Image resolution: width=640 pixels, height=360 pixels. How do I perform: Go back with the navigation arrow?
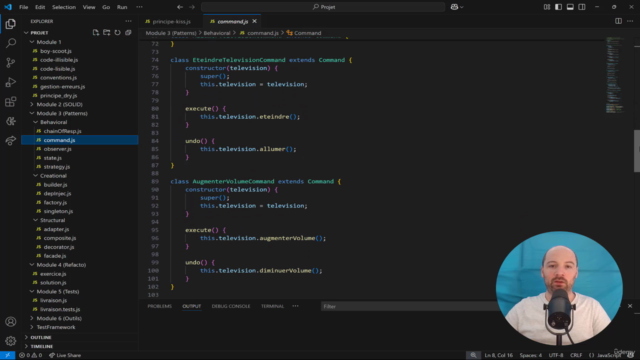tap(180, 7)
